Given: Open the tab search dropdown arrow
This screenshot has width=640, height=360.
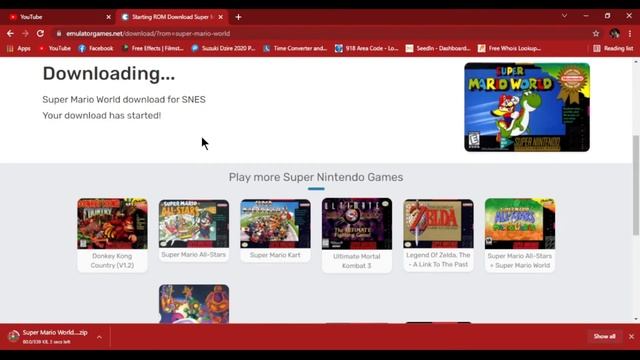Looking at the screenshot, I should click(564, 16).
